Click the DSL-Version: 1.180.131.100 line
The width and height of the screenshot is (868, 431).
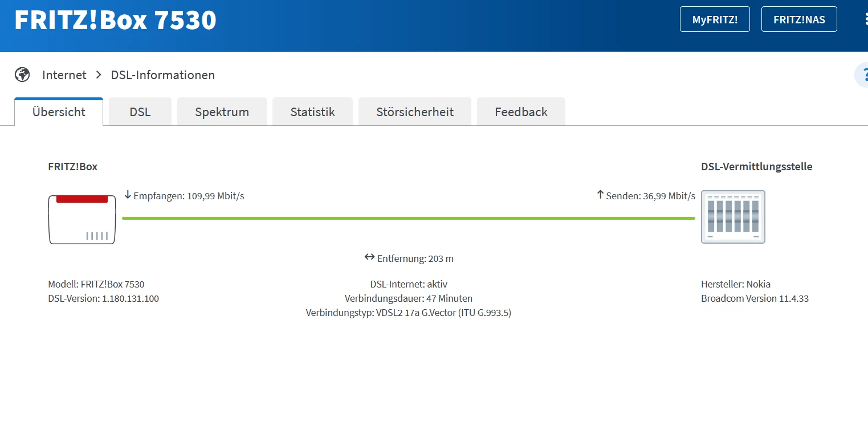tap(104, 298)
